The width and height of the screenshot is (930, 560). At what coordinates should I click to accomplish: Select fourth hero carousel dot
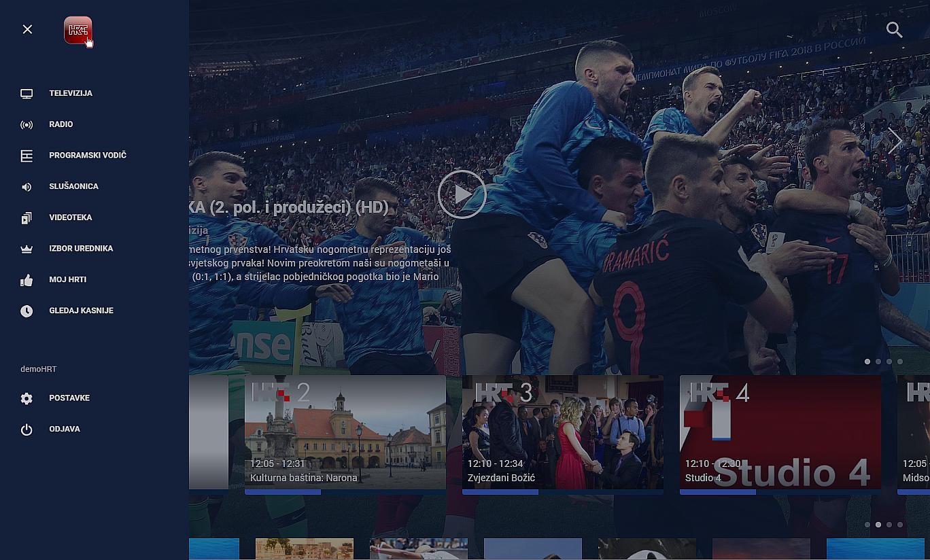[900, 362]
